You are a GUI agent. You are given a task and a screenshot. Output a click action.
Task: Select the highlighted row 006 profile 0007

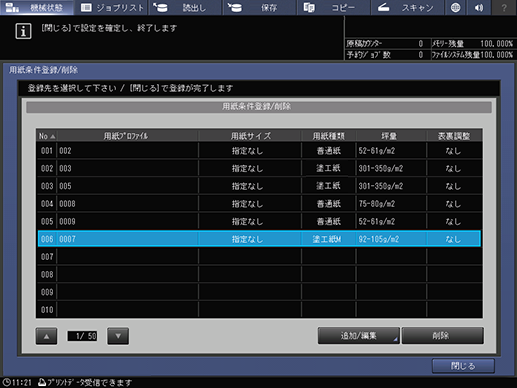coord(259,239)
